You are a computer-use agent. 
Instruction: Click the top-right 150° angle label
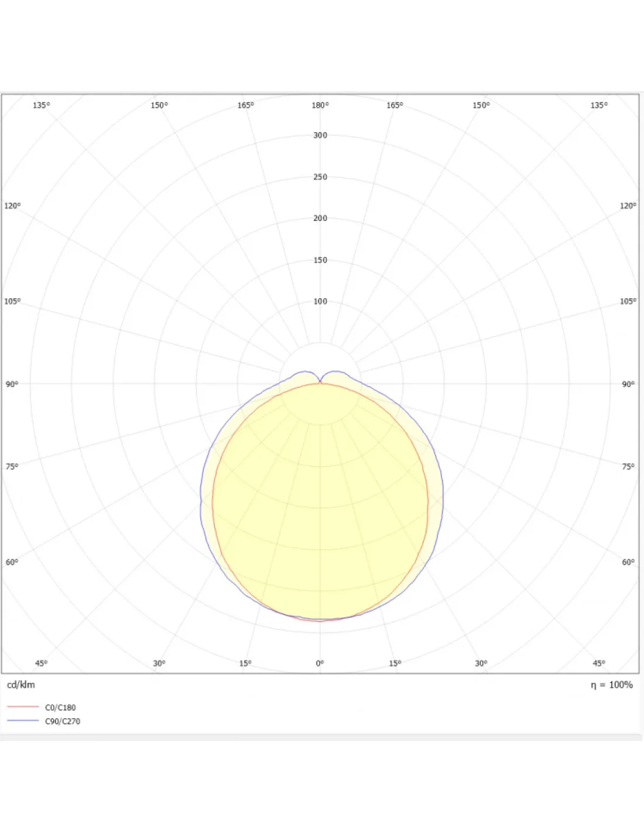tap(481, 105)
